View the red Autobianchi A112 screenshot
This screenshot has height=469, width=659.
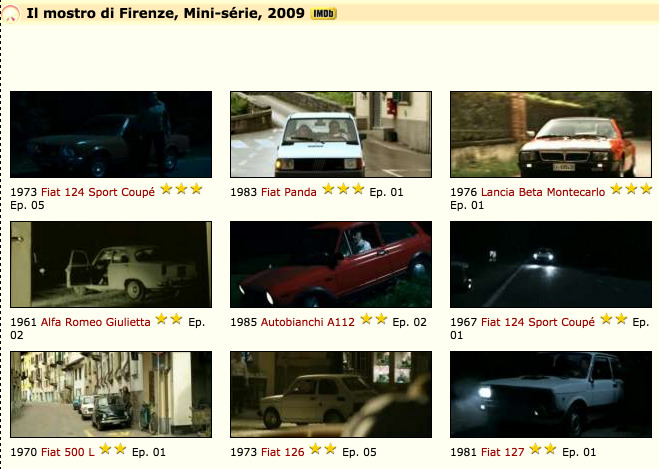tap(331, 265)
